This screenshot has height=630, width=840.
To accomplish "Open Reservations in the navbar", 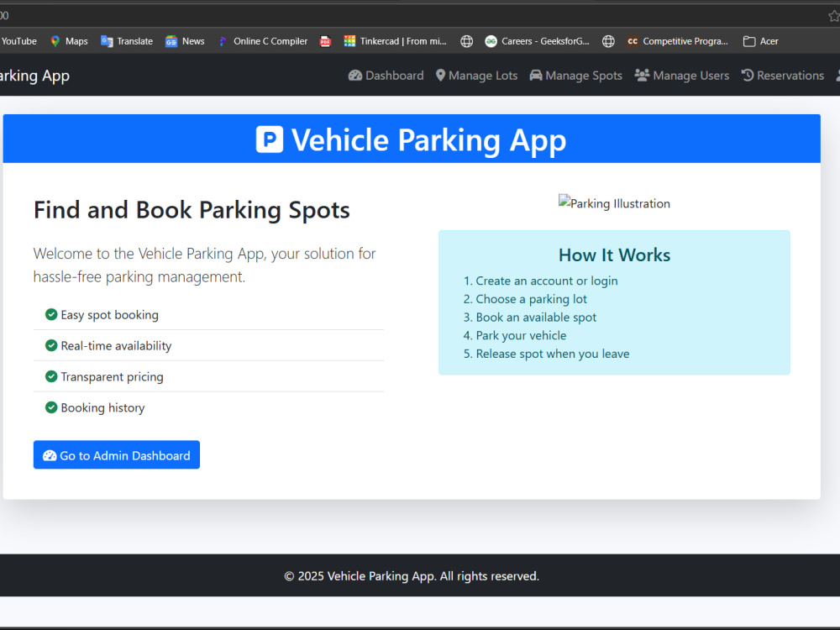I will (x=783, y=76).
